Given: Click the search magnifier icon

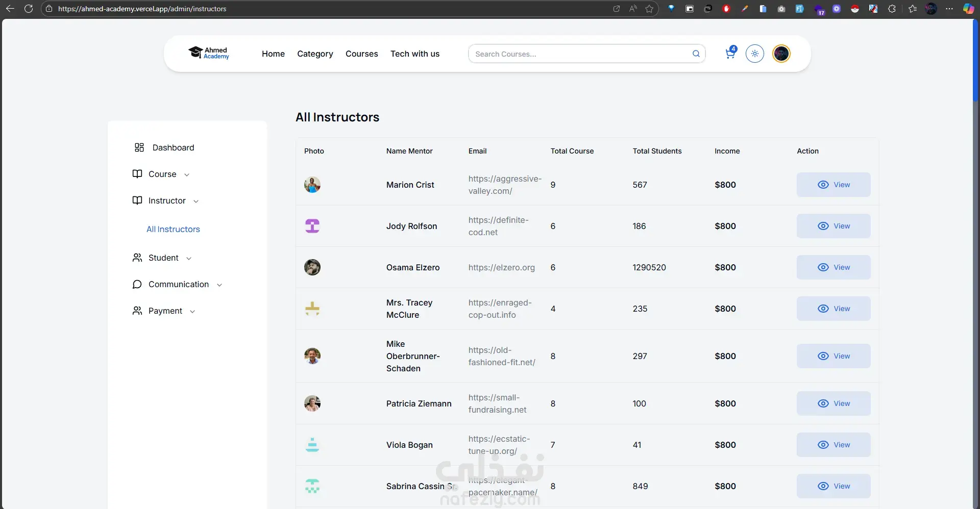Looking at the screenshot, I should click(x=696, y=54).
